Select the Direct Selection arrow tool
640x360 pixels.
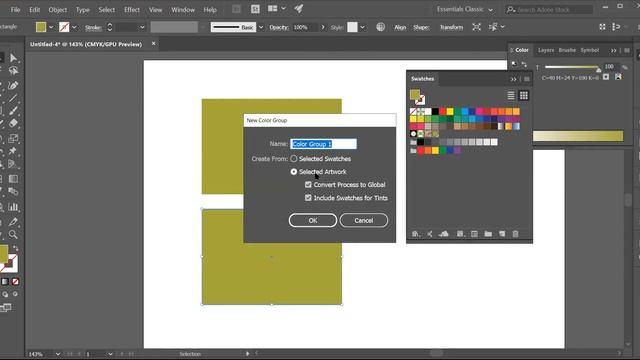pos(13,58)
